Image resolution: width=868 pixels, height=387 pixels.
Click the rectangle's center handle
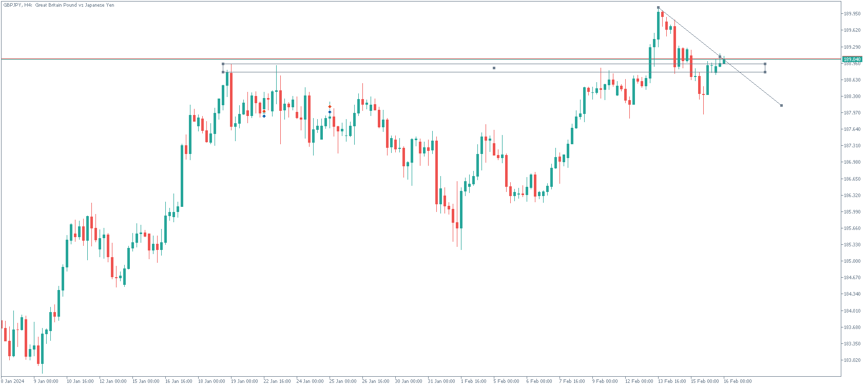coord(494,68)
